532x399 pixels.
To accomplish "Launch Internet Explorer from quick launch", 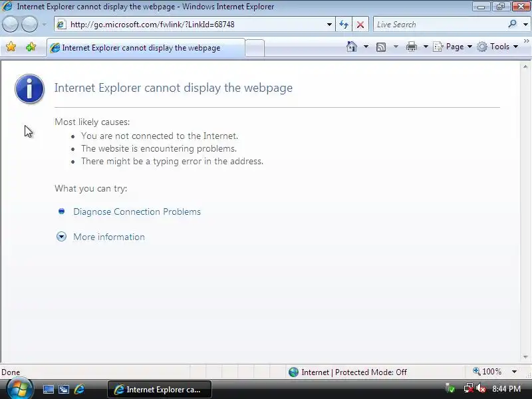I will [79, 389].
